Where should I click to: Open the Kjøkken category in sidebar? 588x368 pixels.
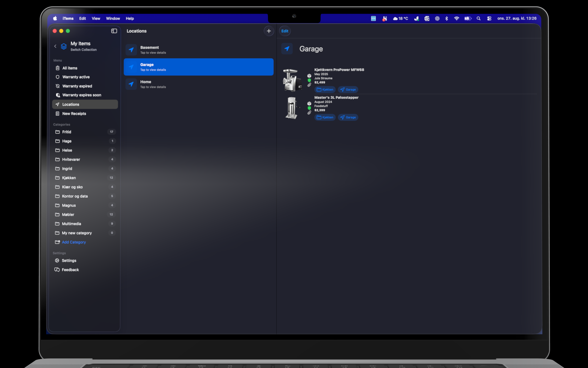[85, 178]
